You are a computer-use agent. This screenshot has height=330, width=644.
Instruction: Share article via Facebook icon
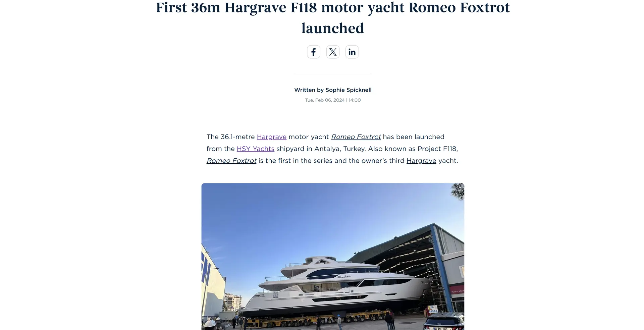coord(314,52)
